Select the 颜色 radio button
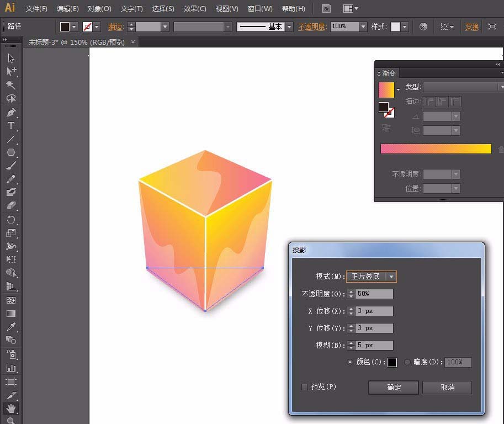 [351, 362]
